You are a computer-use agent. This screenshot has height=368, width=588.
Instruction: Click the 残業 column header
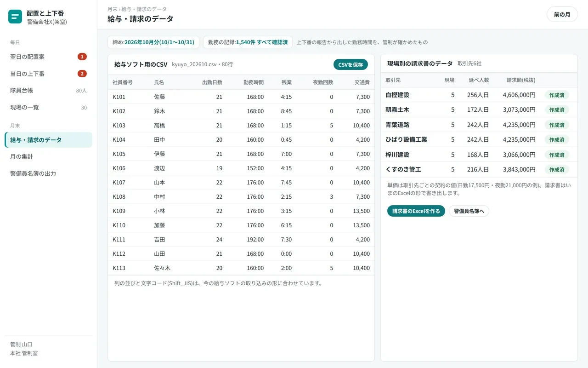(x=287, y=82)
